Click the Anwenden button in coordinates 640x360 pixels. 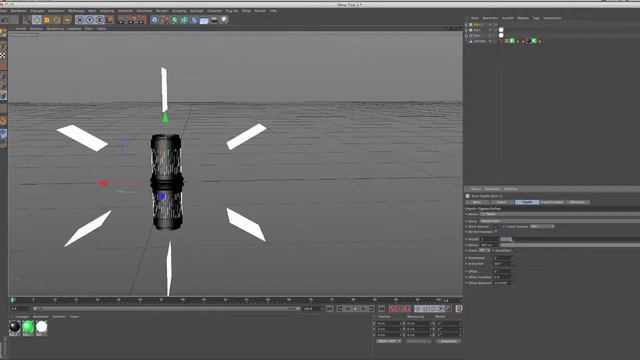point(449,341)
